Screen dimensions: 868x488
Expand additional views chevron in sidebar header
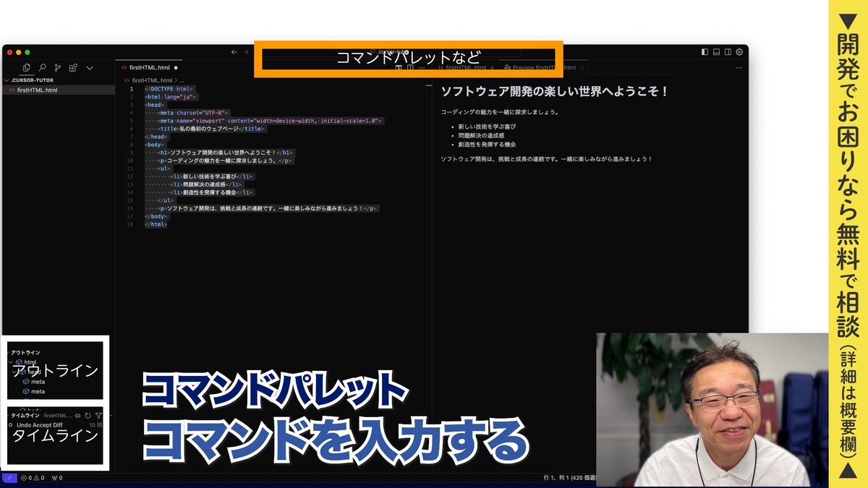[x=90, y=67]
